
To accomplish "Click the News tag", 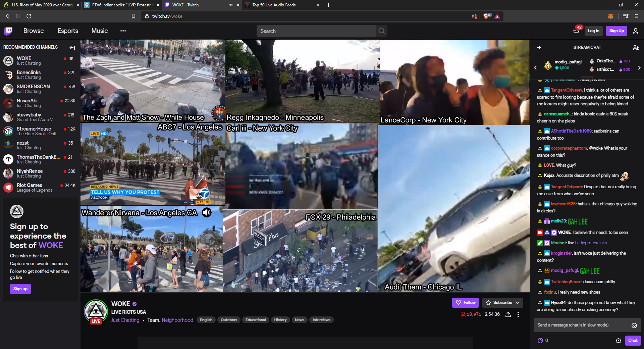I will pos(300,320).
